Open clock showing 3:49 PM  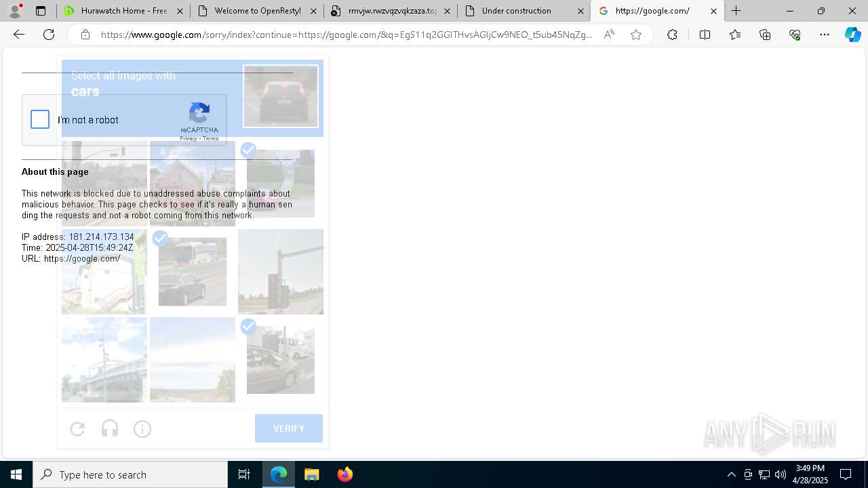(810, 474)
